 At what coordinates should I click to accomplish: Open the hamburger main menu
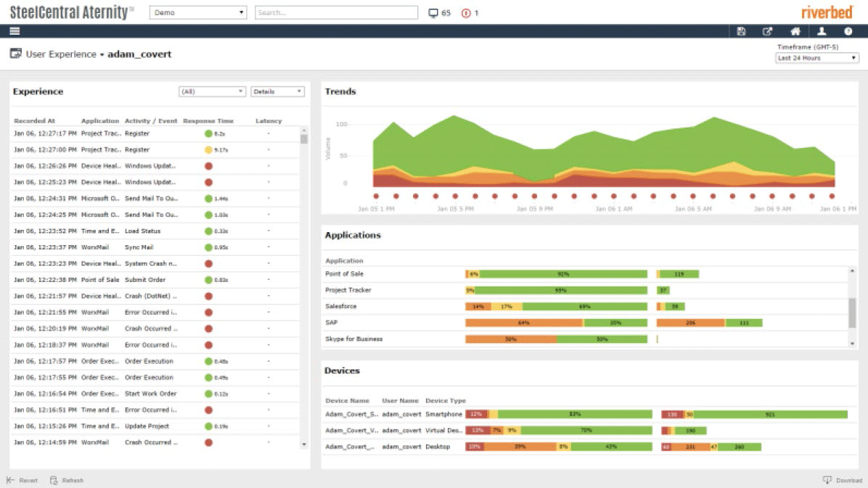[x=15, y=31]
